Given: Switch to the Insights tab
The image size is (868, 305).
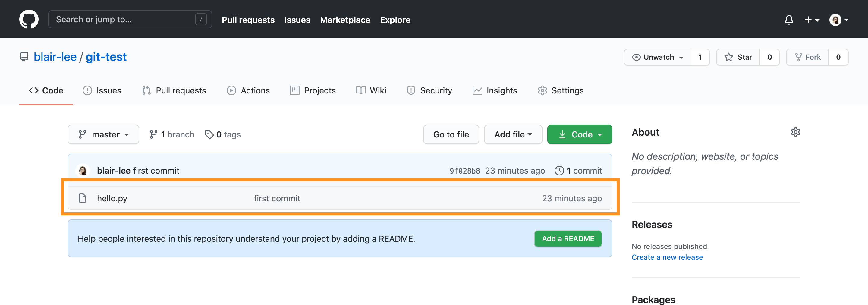Looking at the screenshot, I should point(495,90).
